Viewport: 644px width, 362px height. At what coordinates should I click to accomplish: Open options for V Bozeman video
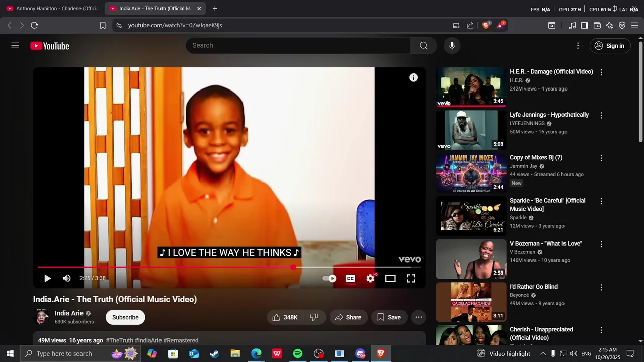click(601, 244)
